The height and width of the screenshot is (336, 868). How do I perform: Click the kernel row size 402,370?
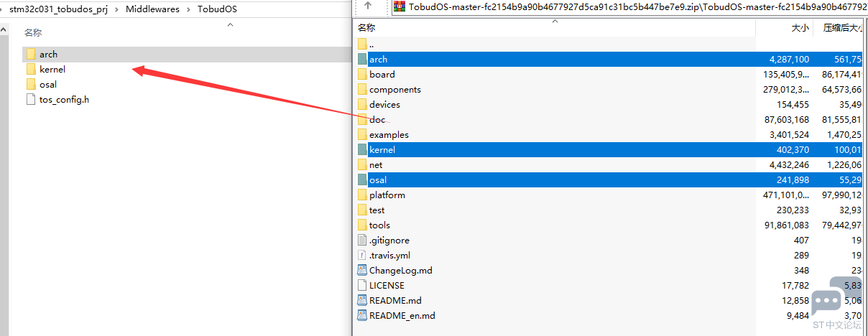click(x=793, y=149)
